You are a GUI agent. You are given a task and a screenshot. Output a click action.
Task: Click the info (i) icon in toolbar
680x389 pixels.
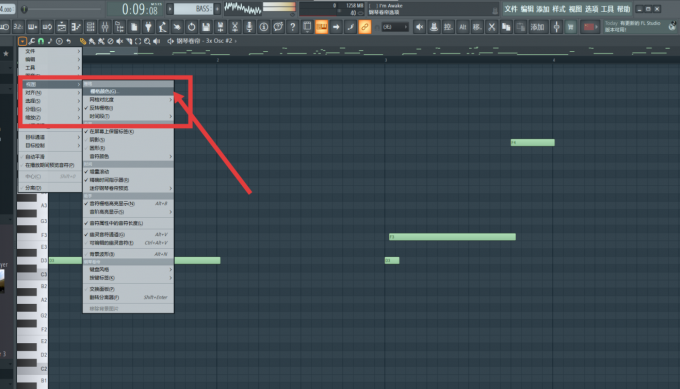coord(264,27)
